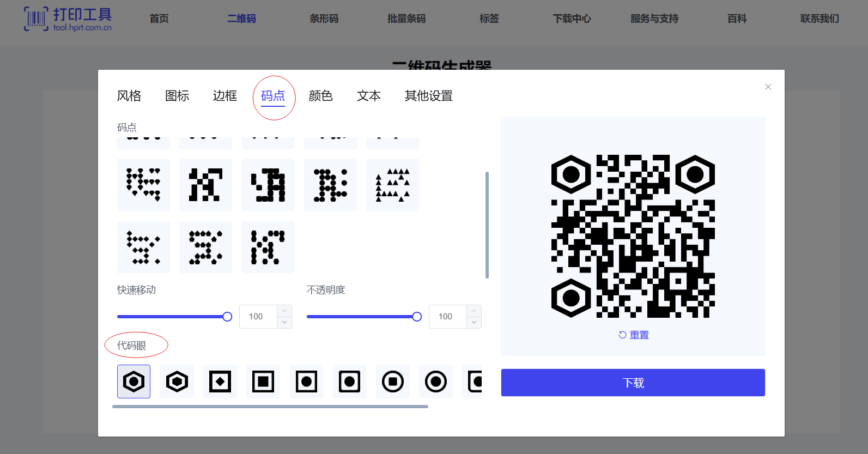Open the 打印工具 logo home link
868x454 pixels.
tap(68, 19)
